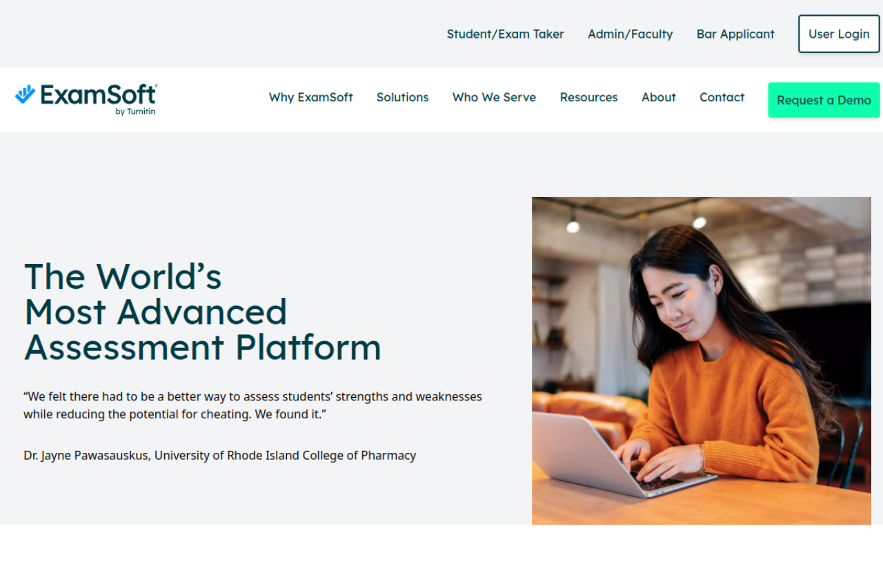Select the Bar Applicant link

coord(735,34)
